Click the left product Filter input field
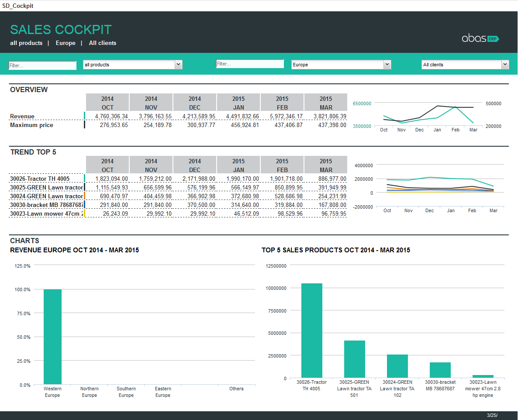Image resolution: width=518 pixels, height=420 pixels. click(x=42, y=65)
